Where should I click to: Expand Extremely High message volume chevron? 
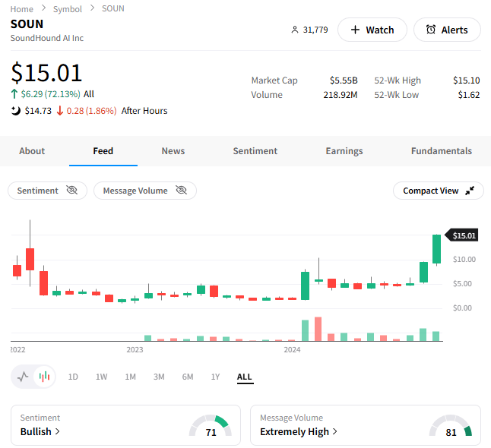point(334,431)
